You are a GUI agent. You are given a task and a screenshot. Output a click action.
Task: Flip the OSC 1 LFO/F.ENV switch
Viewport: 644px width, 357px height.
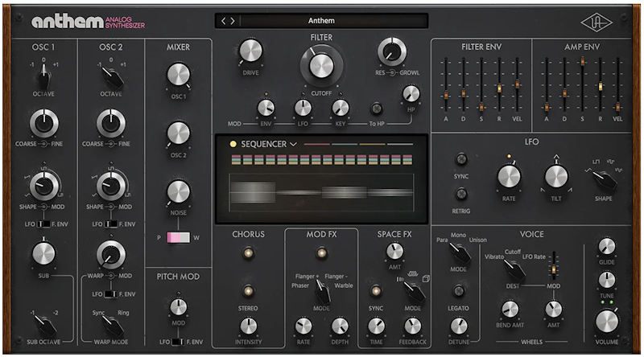pos(43,224)
